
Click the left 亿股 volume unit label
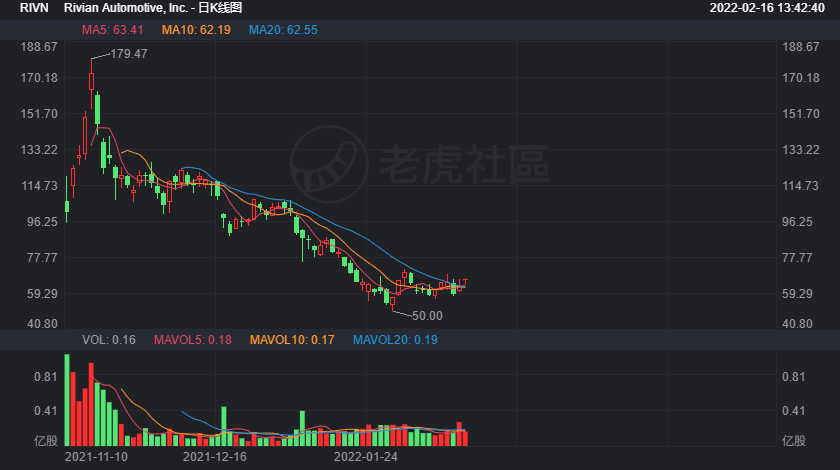(46, 441)
